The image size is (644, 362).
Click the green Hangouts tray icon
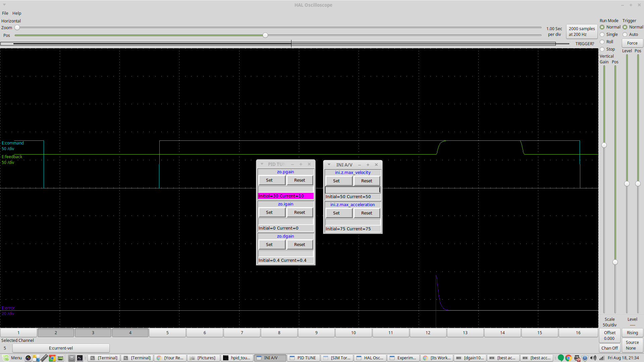(560, 358)
